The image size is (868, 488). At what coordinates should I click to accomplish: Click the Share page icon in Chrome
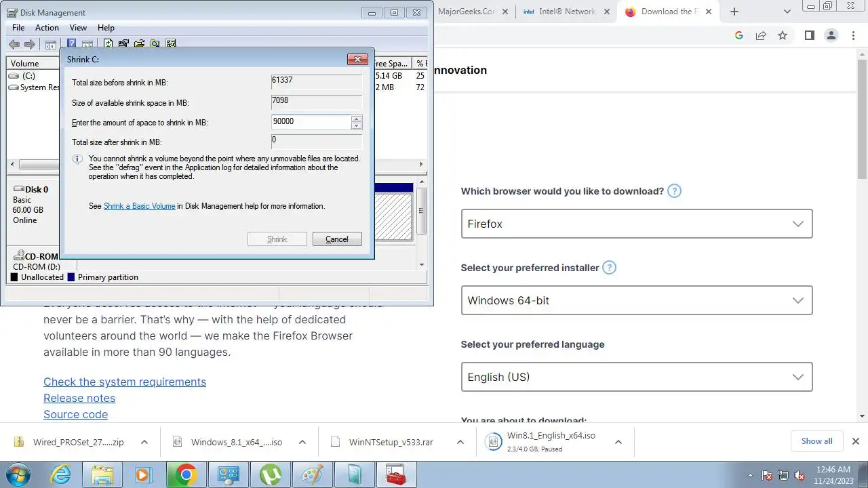(x=761, y=35)
